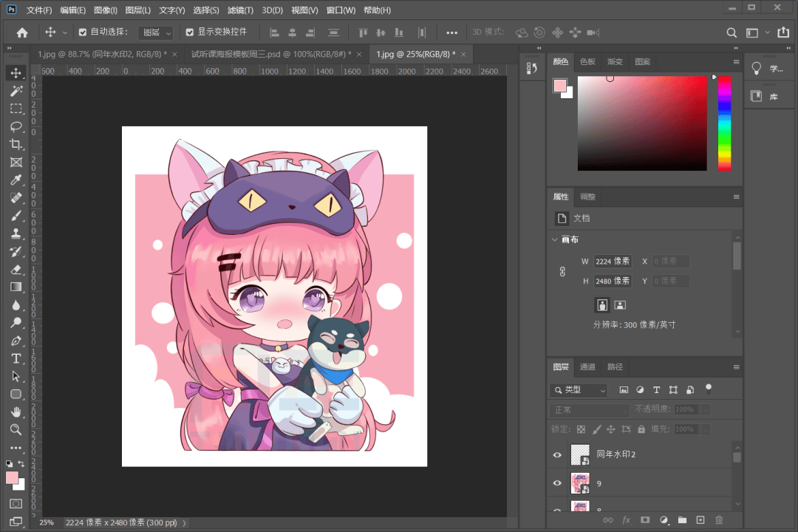Hide the 同年水印2 layer
Viewport: 798px width, 532px height.
(557, 454)
